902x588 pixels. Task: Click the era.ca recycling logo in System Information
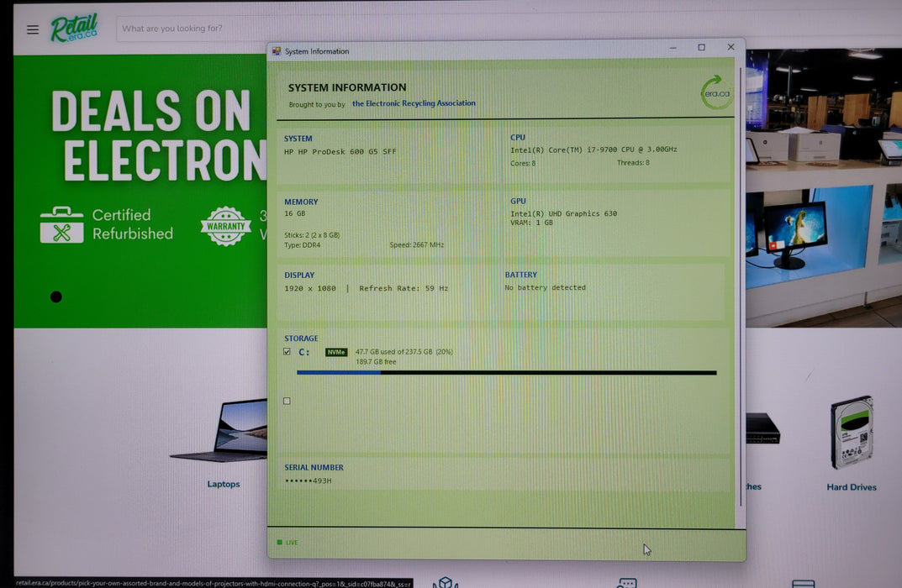click(715, 92)
